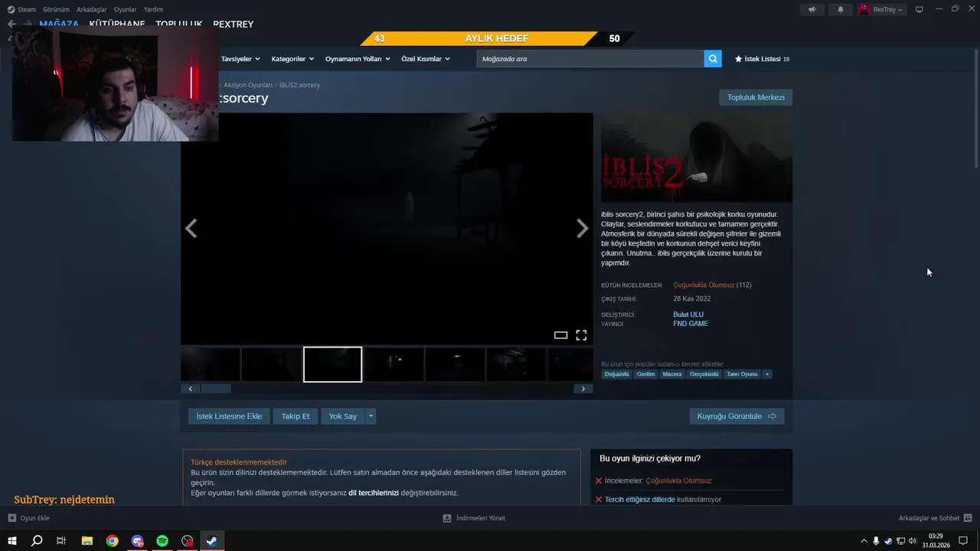This screenshot has width=980, height=551.
Task: Select the Macera tag
Action: [671, 374]
